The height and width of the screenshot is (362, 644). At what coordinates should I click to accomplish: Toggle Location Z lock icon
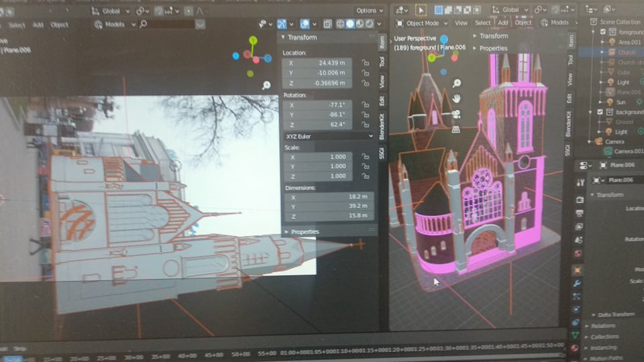(365, 83)
